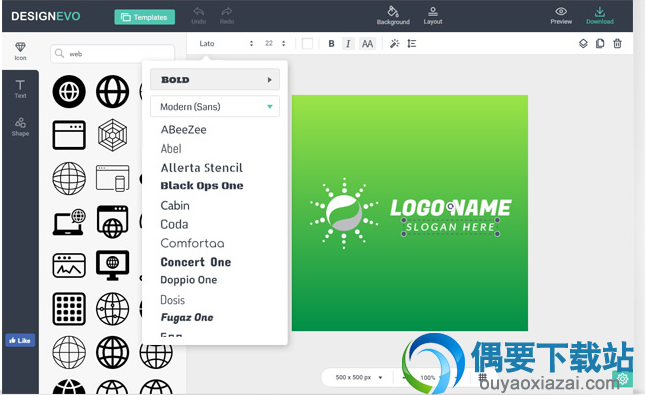Select the sun logo graphic on canvas
The width and height of the screenshot is (645, 395).
point(344,213)
